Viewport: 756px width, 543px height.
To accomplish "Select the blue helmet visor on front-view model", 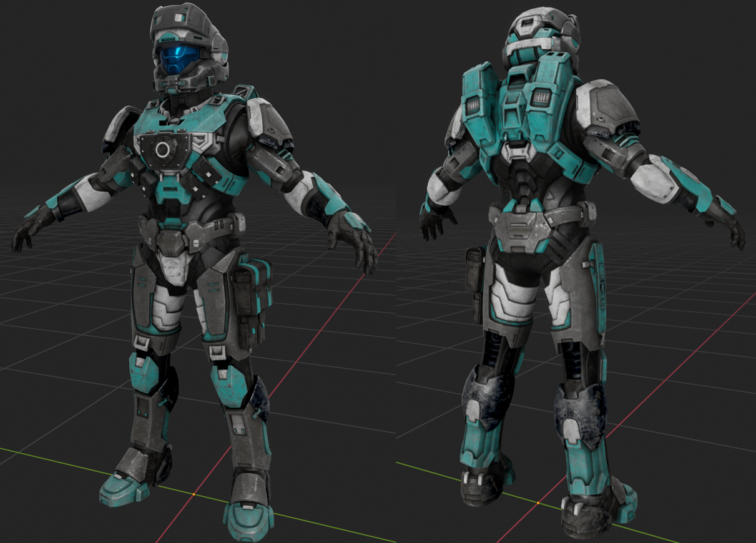I will click(180, 60).
